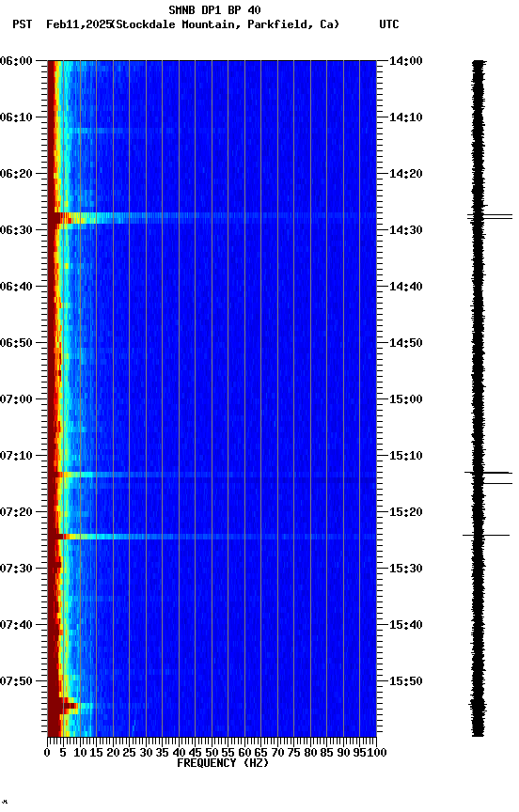This screenshot has width=519, height=812.
Task: Click the '07:00' PST time label
Action: [16, 399]
